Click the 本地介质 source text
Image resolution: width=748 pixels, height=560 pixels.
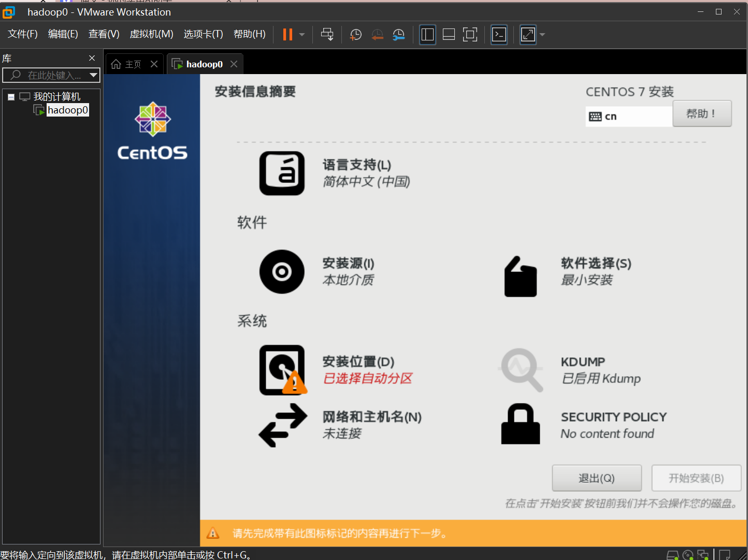348,280
